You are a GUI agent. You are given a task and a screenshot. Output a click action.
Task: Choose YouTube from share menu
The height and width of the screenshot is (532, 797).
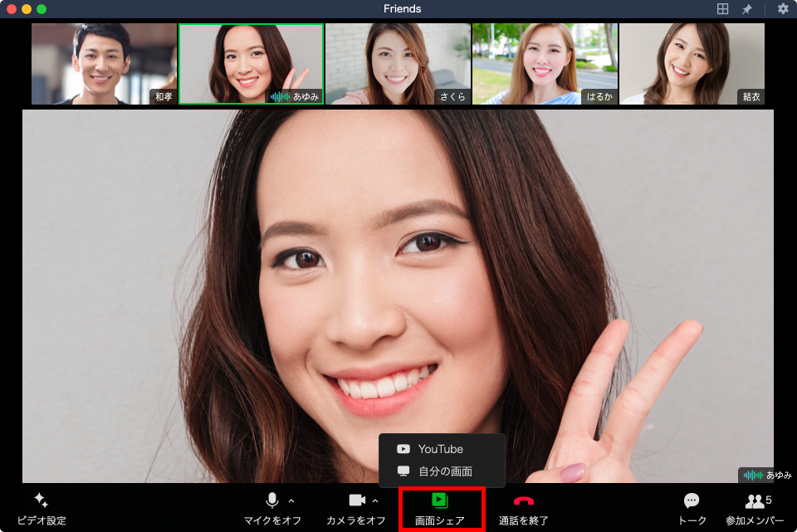pyautogui.click(x=441, y=449)
